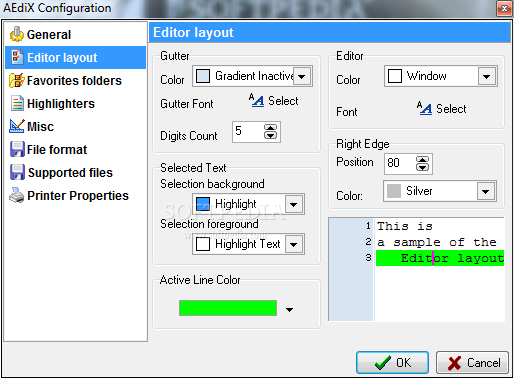Click the highlighted 'Editor layout' preview line
Screen dimensions: 514x379
click(440, 258)
